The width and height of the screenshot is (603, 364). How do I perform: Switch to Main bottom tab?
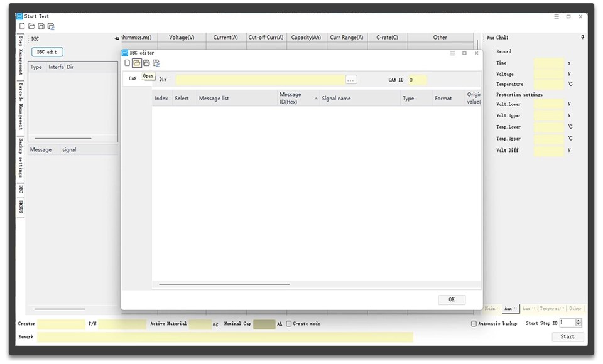coord(492,308)
